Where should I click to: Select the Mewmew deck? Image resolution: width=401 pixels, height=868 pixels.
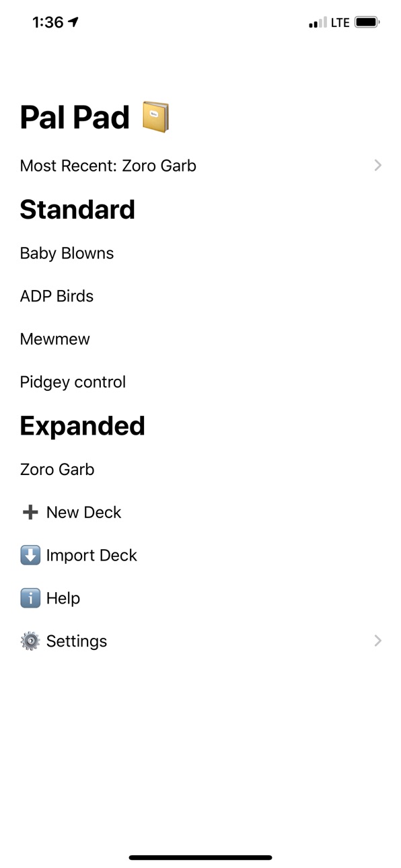point(54,339)
